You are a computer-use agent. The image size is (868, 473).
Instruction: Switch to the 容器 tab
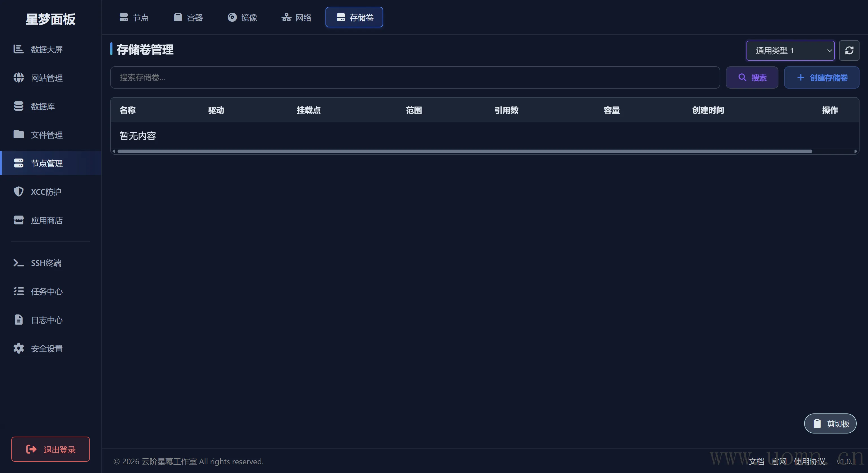tap(188, 17)
